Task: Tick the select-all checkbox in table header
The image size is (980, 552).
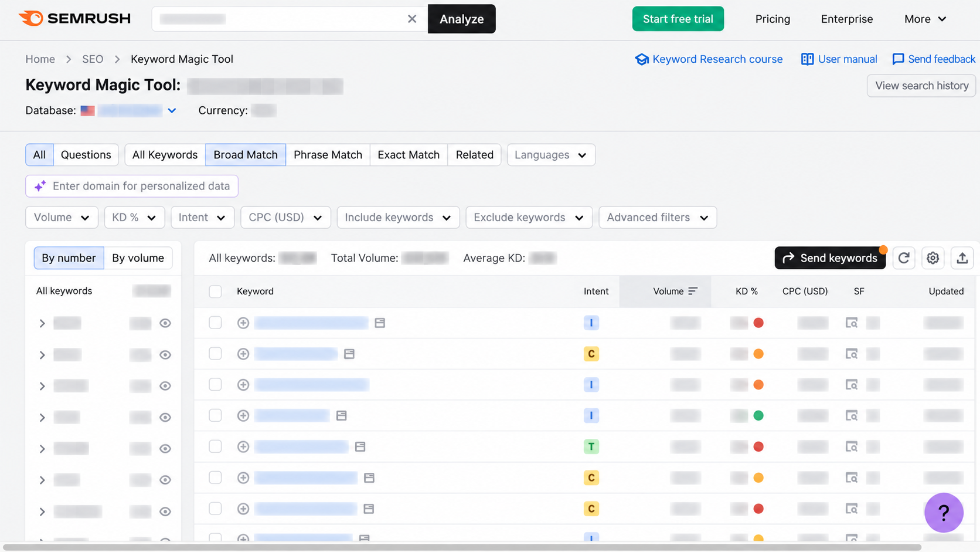Action: 215,292
